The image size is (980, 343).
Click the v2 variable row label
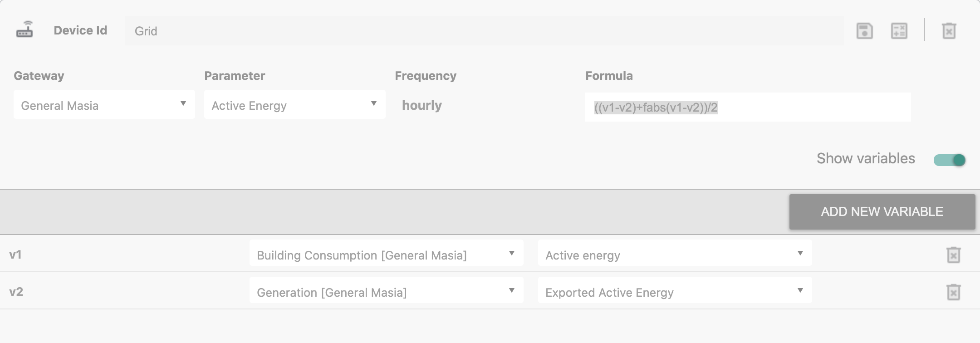pos(16,292)
